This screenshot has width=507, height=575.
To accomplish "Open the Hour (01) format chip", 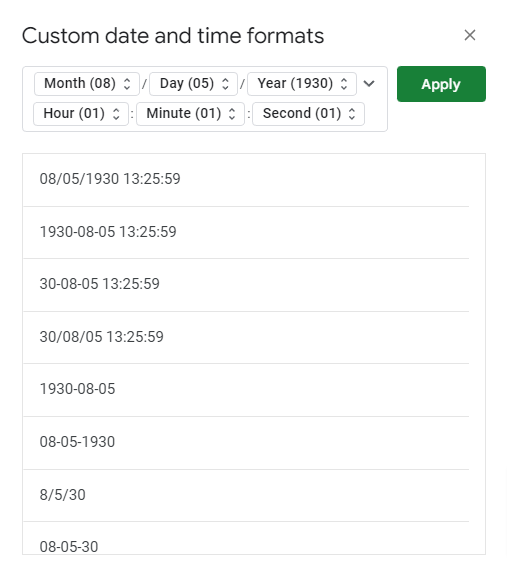I will pos(81,114).
